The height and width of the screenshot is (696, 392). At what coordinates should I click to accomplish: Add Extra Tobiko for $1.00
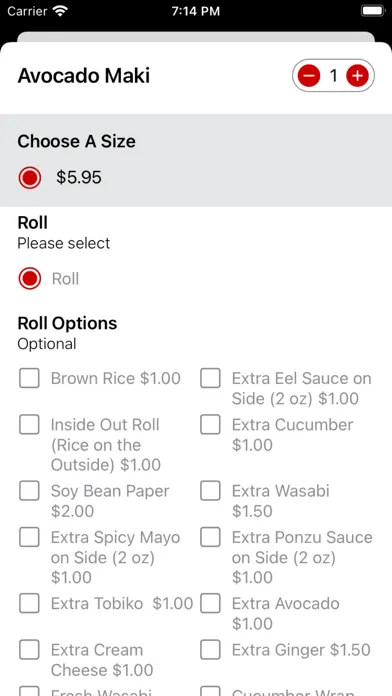pos(29,604)
